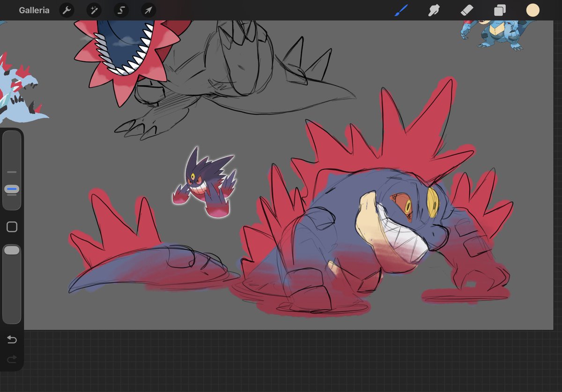Activate the Selection tool

click(x=121, y=10)
